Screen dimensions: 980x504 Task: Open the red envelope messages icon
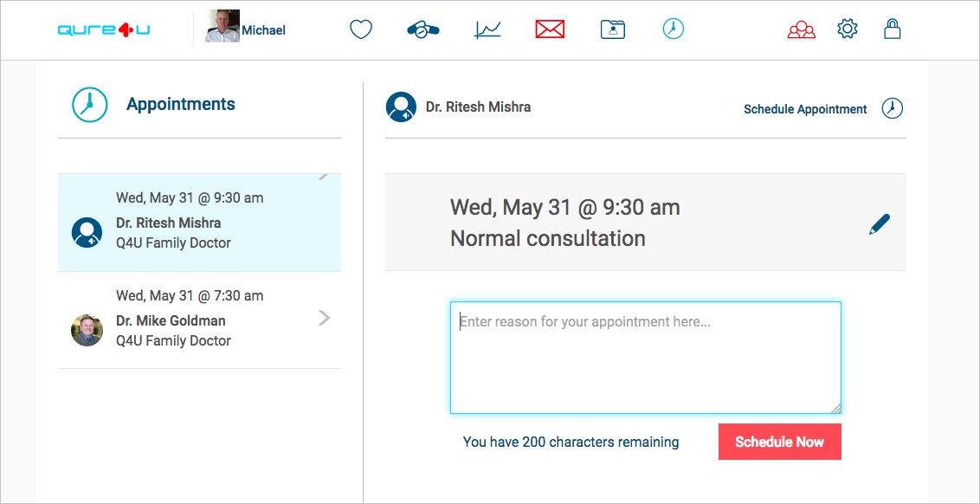click(x=550, y=29)
